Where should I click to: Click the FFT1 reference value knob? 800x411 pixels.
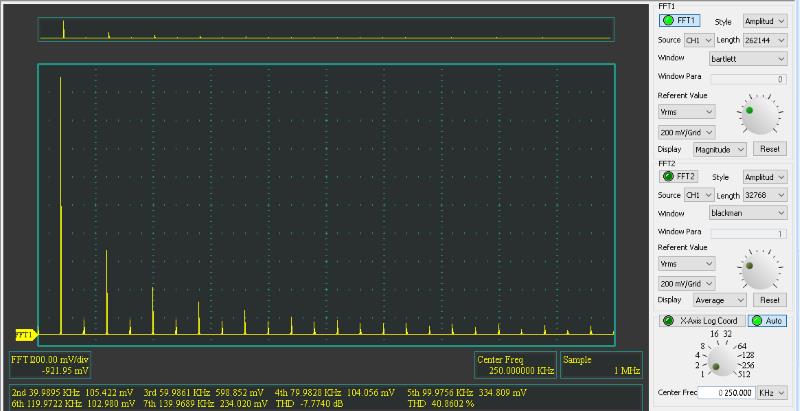point(759,116)
